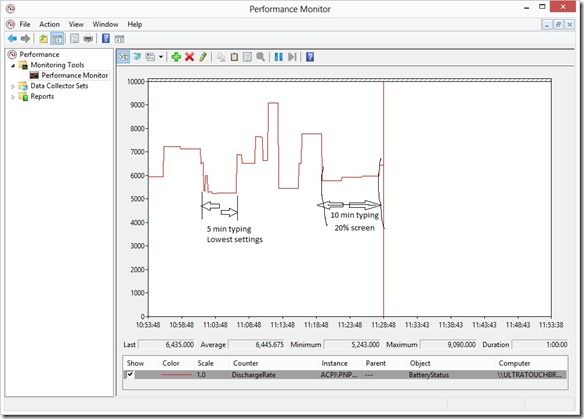The width and height of the screenshot is (584, 419).
Task: Click the inner MDI restore button
Action: point(558,25)
